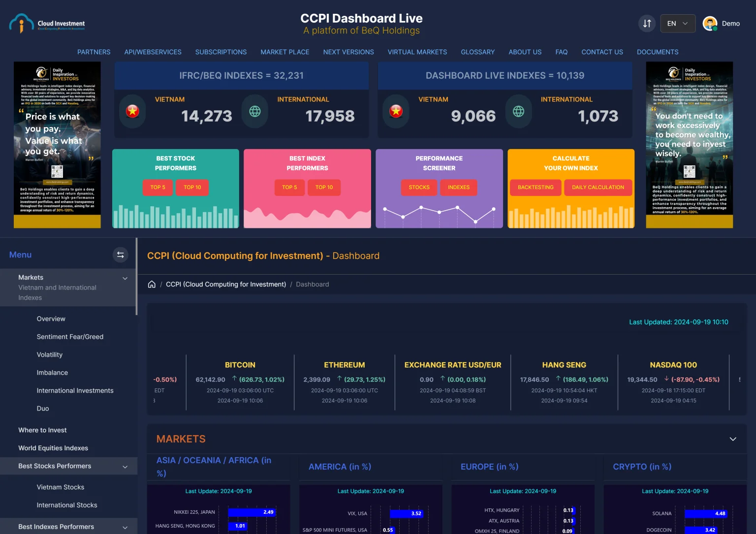Open the GLOSSARY menu item
This screenshot has height=534, width=756.
click(477, 52)
